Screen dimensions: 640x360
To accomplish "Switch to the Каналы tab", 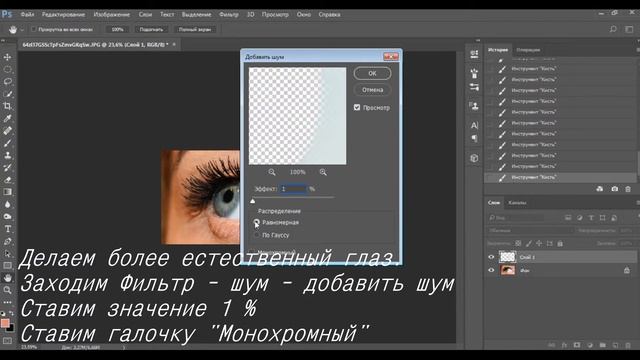I will (517, 203).
